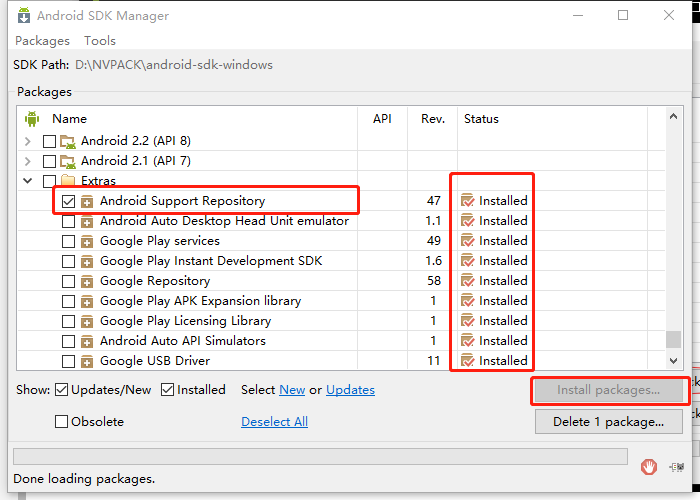Screen dimensions: 700x500
Task: Click the installed status icon for Google Repository
Action: tap(467, 281)
